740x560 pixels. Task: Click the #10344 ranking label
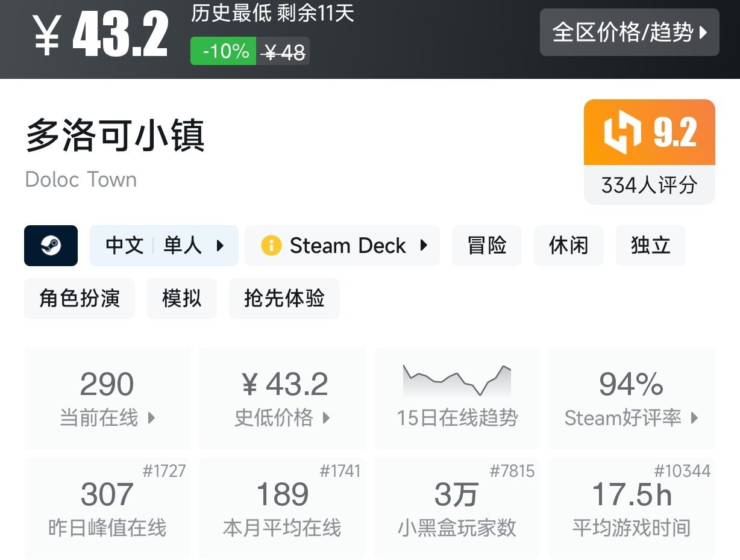(x=683, y=471)
